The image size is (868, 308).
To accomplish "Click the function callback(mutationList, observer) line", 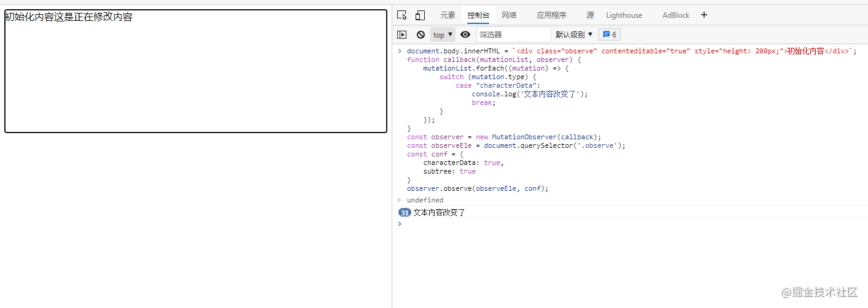I will [494, 60].
